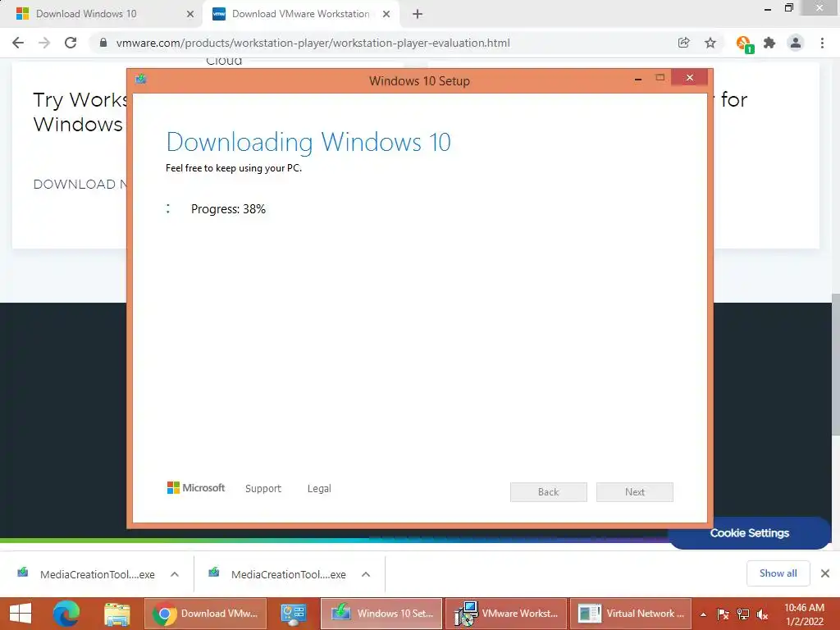Viewport: 840px width, 630px height.
Task: Click Chrome's forward navigation arrow
Action: pos(44,43)
